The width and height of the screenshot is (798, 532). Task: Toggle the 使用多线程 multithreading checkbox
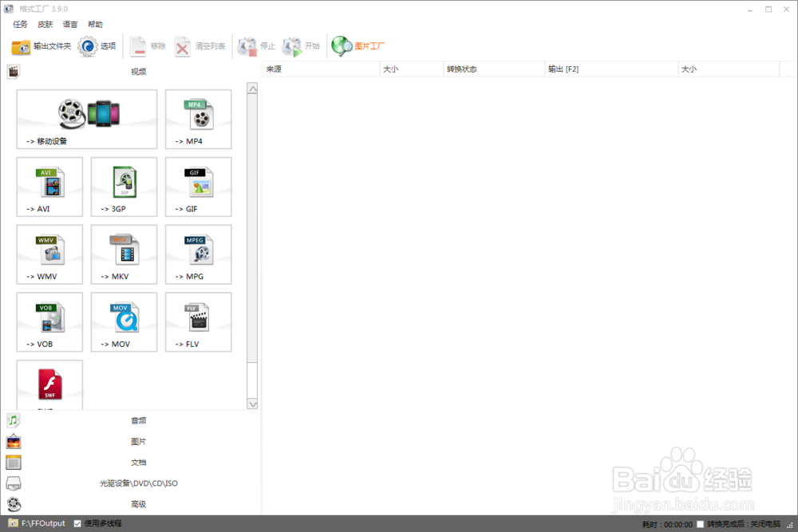tap(77, 523)
